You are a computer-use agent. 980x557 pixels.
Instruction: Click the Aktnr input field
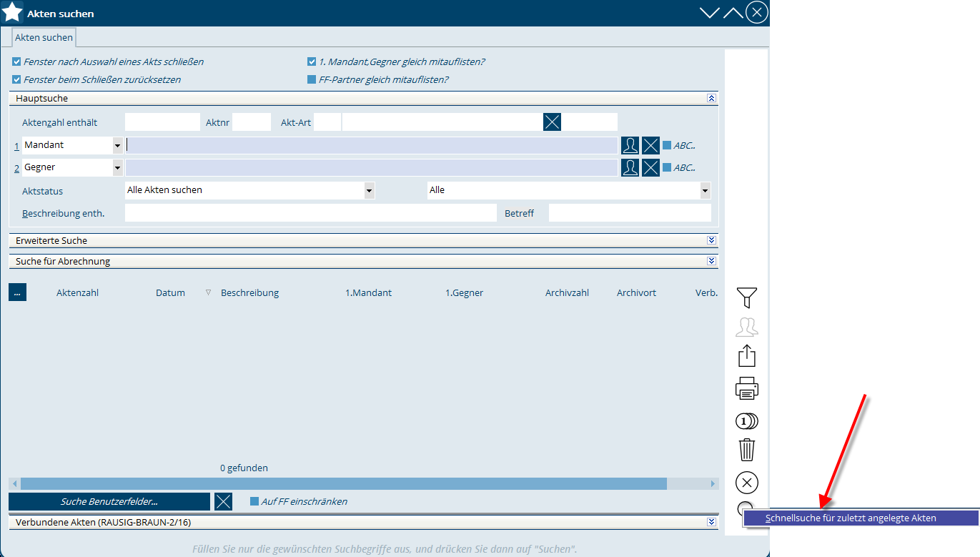tap(252, 122)
